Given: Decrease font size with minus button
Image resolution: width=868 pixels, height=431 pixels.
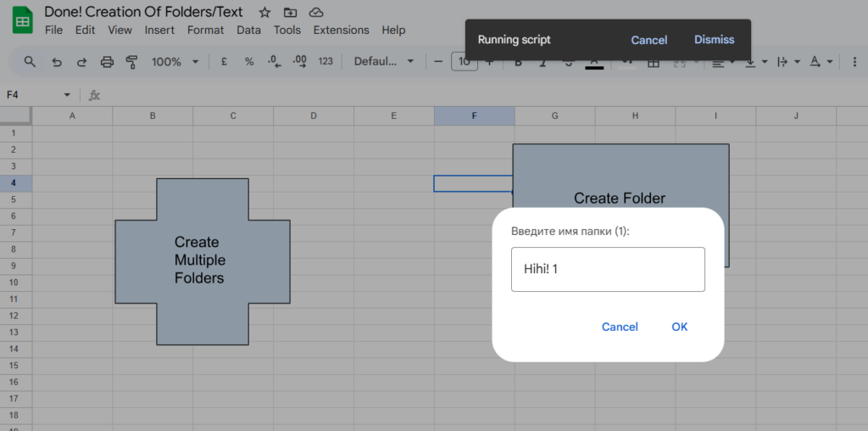Looking at the screenshot, I should (x=438, y=61).
